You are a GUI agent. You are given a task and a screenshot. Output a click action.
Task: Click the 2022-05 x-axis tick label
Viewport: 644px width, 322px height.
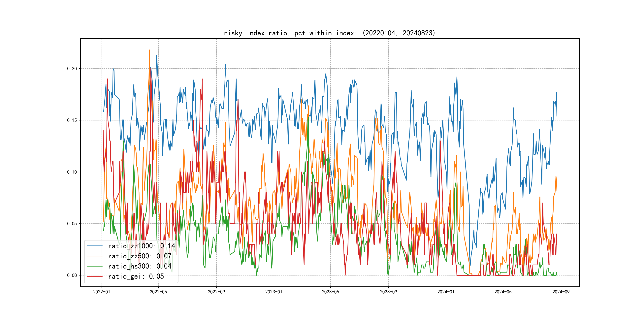tap(158, 292)
